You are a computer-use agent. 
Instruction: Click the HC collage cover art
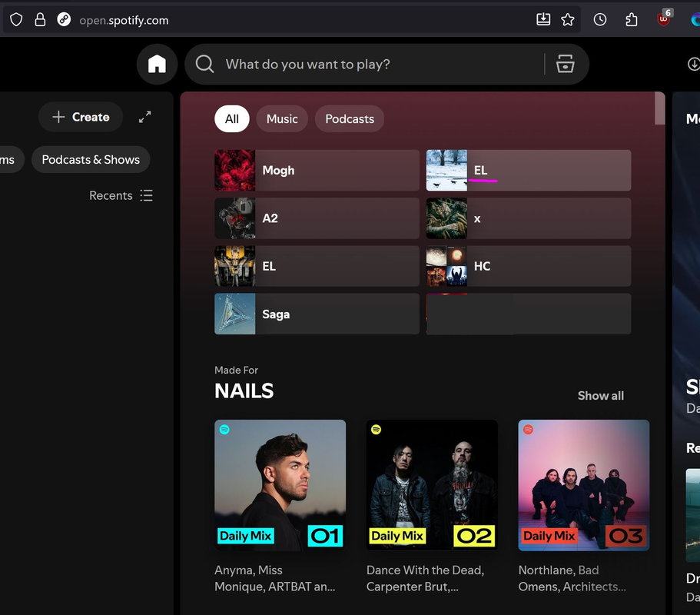click(446, 266)
